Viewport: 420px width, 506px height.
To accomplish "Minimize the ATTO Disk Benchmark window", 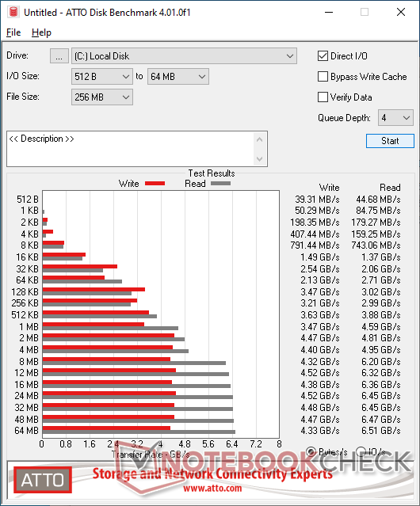I will [329, 12].
